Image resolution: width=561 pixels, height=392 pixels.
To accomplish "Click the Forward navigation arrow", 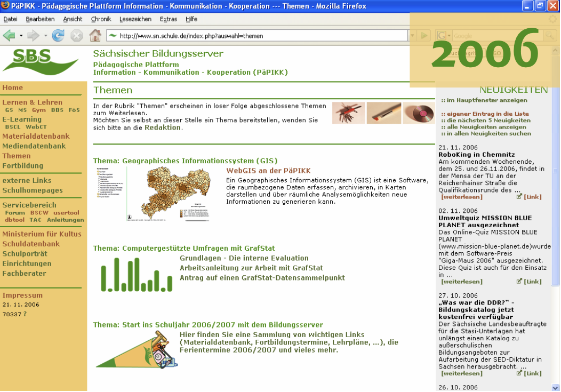I will pyautogui.click(x=33, y=35).
